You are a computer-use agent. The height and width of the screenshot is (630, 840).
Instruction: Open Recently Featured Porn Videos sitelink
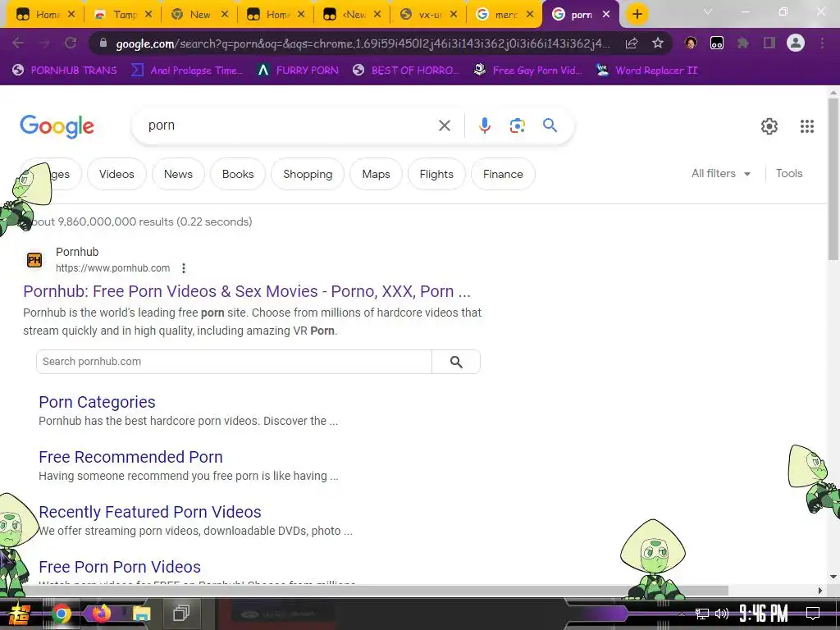[150, 512]
